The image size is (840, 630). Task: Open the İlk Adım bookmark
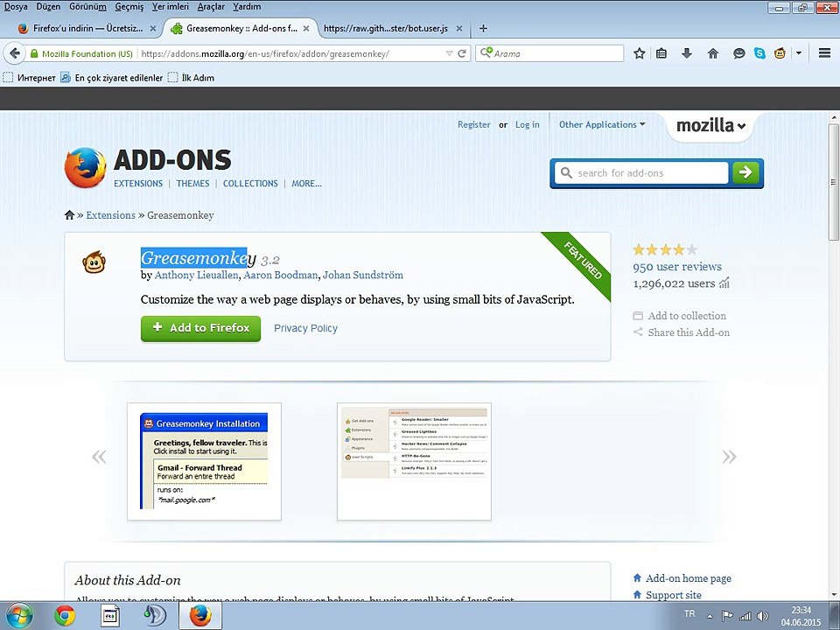pos(192,78)
